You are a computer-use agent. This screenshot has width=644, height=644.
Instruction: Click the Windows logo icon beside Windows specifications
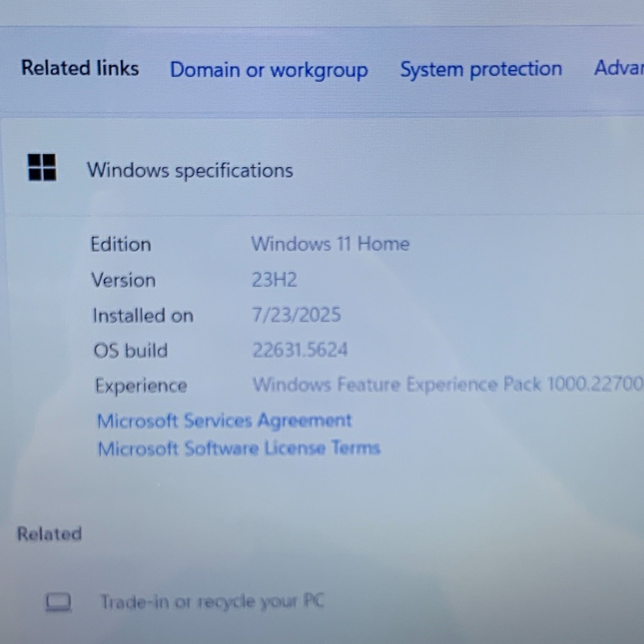(42, 167)
